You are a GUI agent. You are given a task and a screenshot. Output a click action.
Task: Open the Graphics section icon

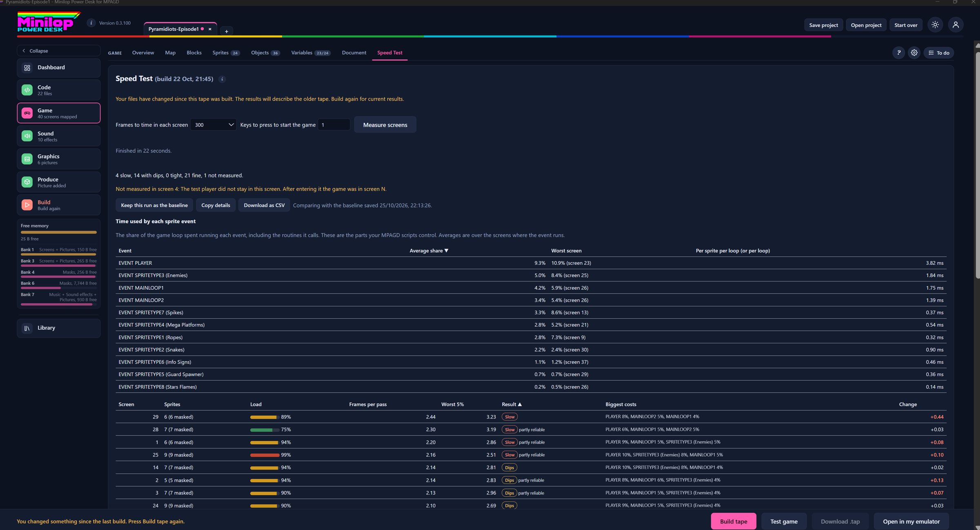coord(27,159)
